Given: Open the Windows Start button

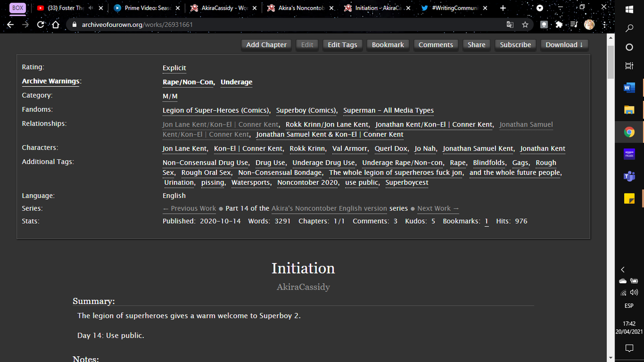Looking at the screenshot, I should pos(630,9).
